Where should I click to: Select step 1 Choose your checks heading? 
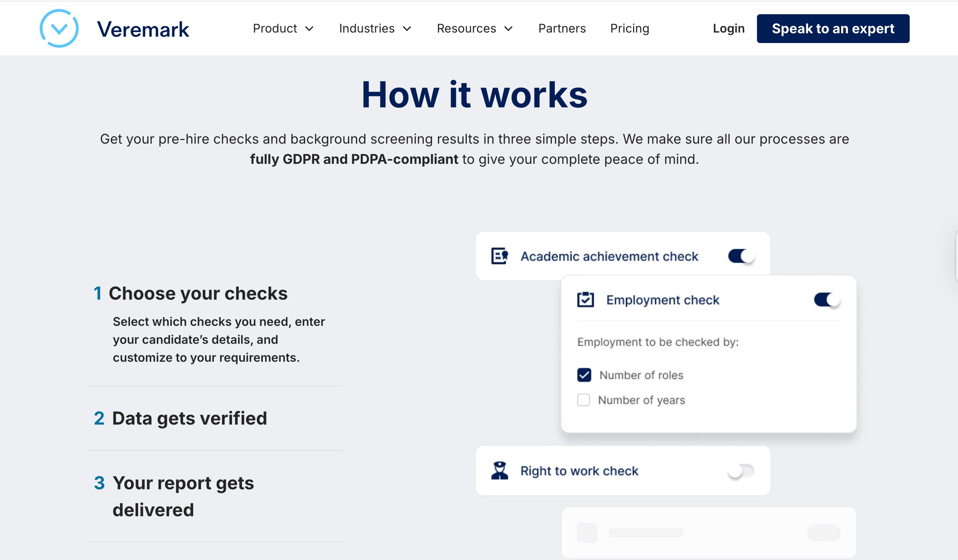point(198,294)
